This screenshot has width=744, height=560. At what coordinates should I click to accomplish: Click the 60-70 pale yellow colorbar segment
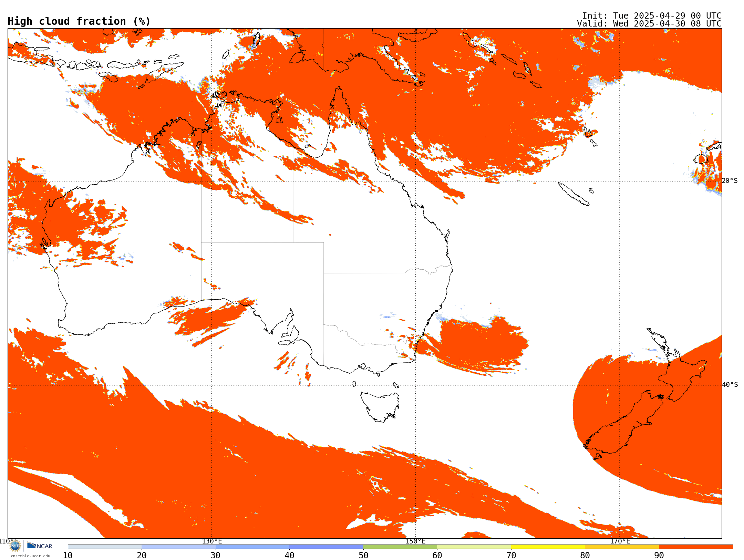[474, 547]
